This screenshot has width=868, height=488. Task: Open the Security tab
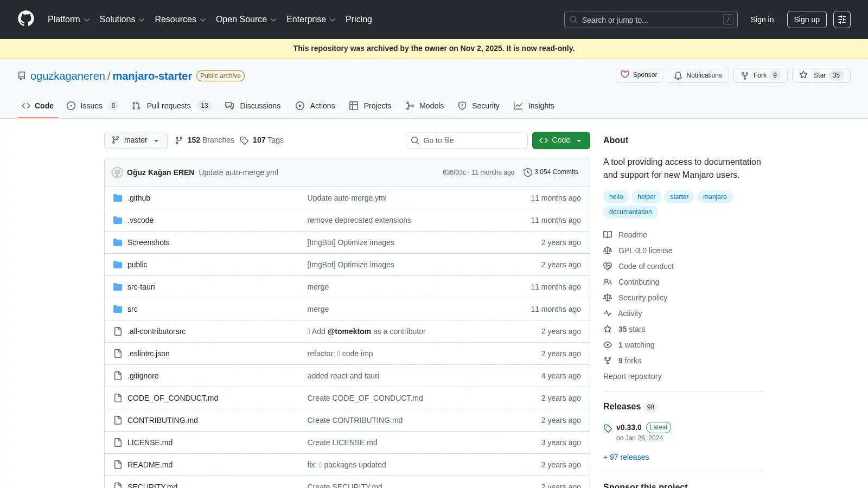click(x=479, y=106)
